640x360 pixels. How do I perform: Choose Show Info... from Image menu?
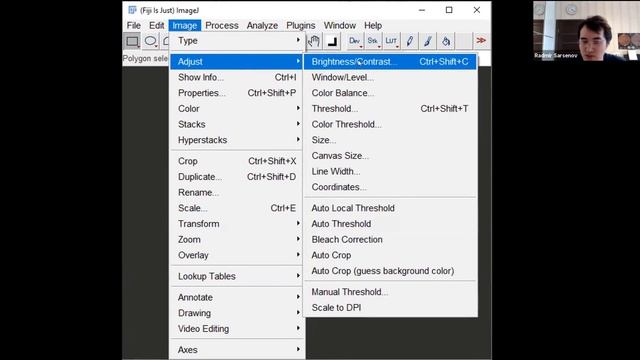[x=237, y=77]
